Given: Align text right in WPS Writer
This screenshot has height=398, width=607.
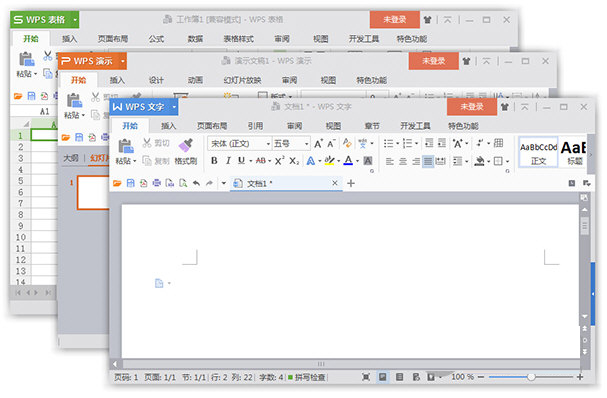Looking at the screenshot, I should click(x=415, y=161).
